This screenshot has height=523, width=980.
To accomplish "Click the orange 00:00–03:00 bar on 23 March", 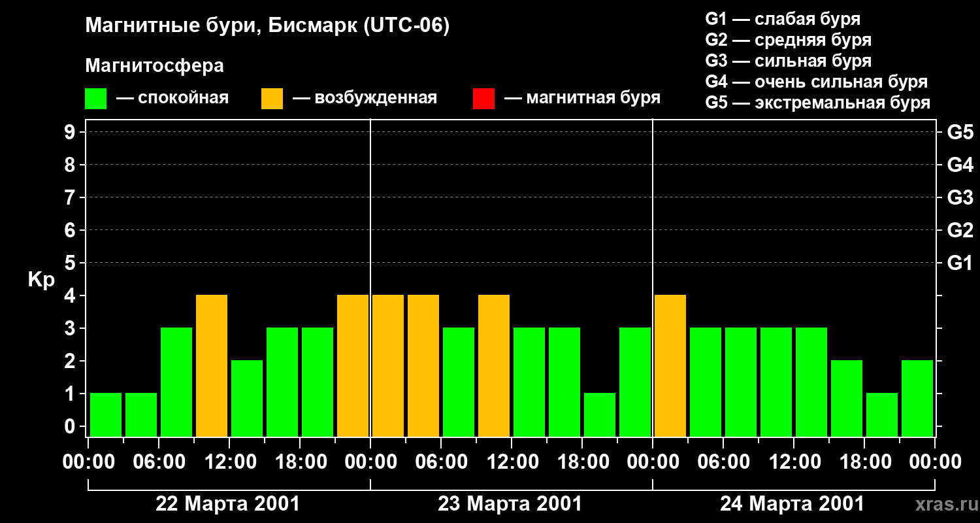I will (x=388, y=365).
